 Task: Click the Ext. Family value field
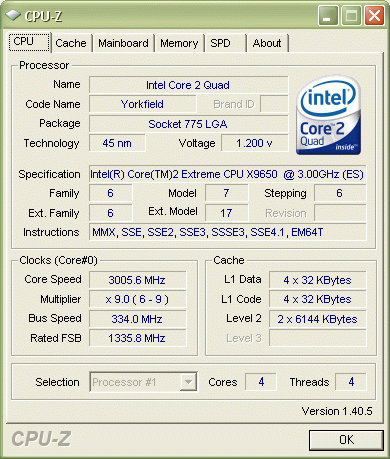[111, 213]
